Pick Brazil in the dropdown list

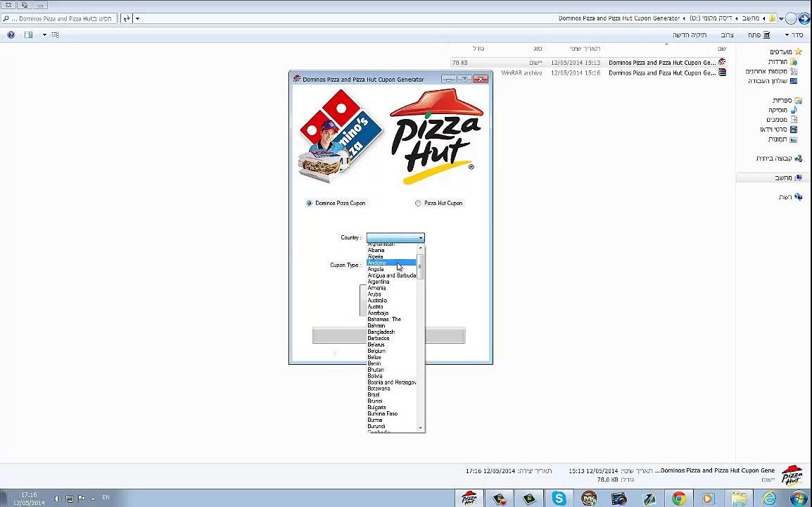391,394
